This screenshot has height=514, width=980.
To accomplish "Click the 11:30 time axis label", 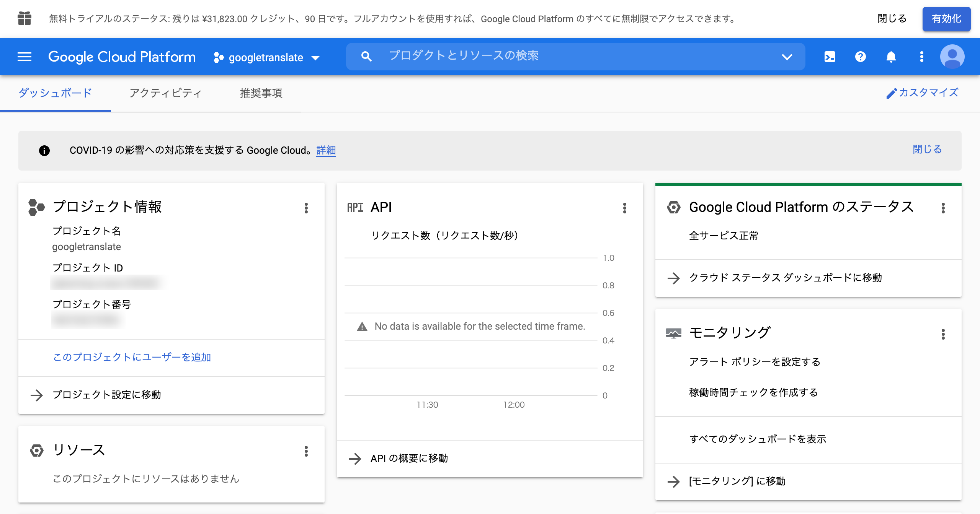I will (x=427, y=405).
